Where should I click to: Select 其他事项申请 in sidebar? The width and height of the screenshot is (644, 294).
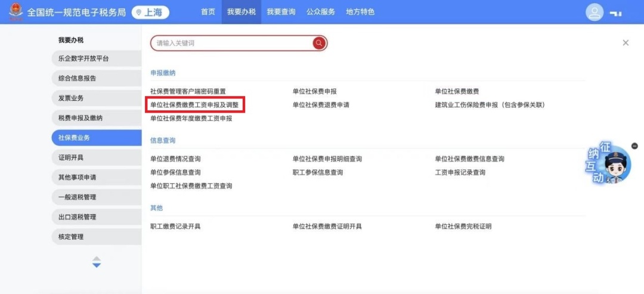(97, 177)
